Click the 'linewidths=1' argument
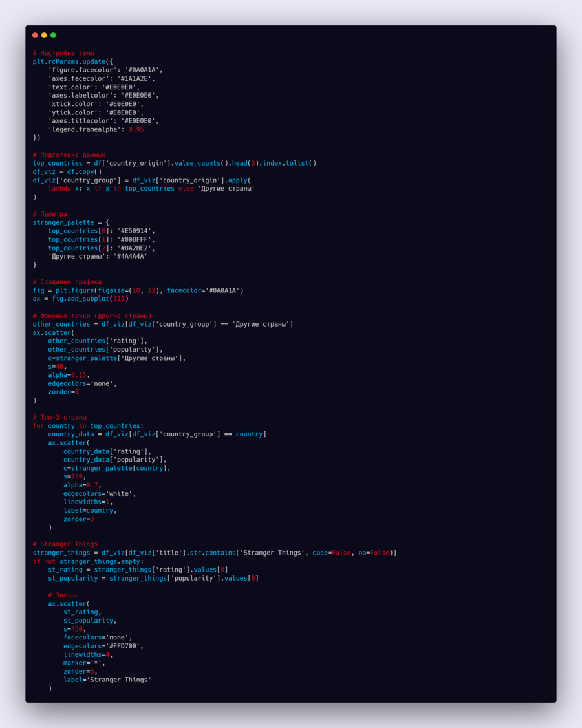 click(88, 502)
